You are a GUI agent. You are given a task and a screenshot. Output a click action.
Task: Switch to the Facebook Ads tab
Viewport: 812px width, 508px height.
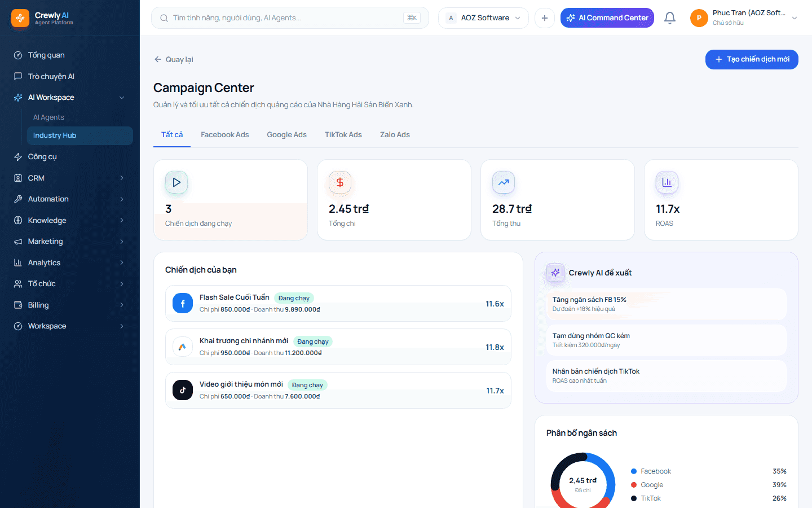225,135
